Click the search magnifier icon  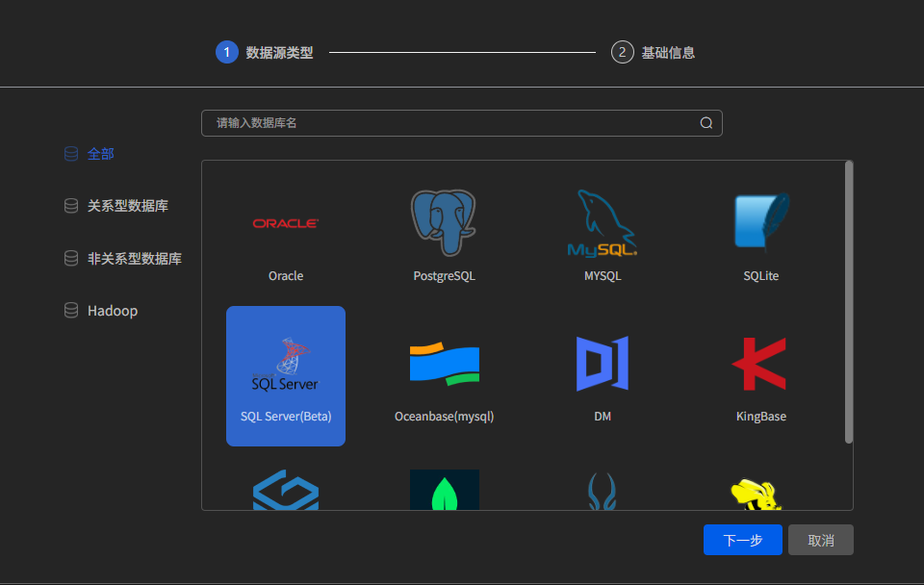pyautogui.click(x=706, y=122)
